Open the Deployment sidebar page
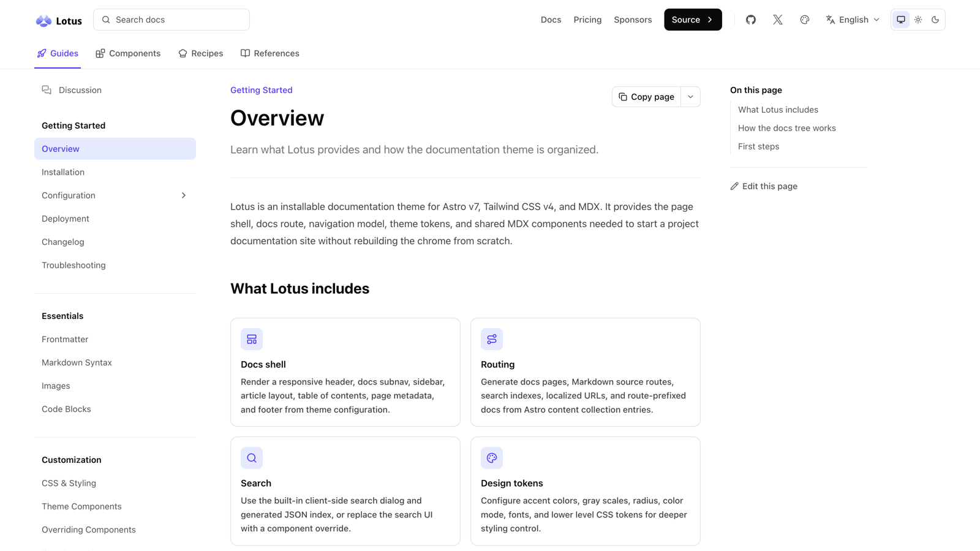 click(x=115, y=219)
